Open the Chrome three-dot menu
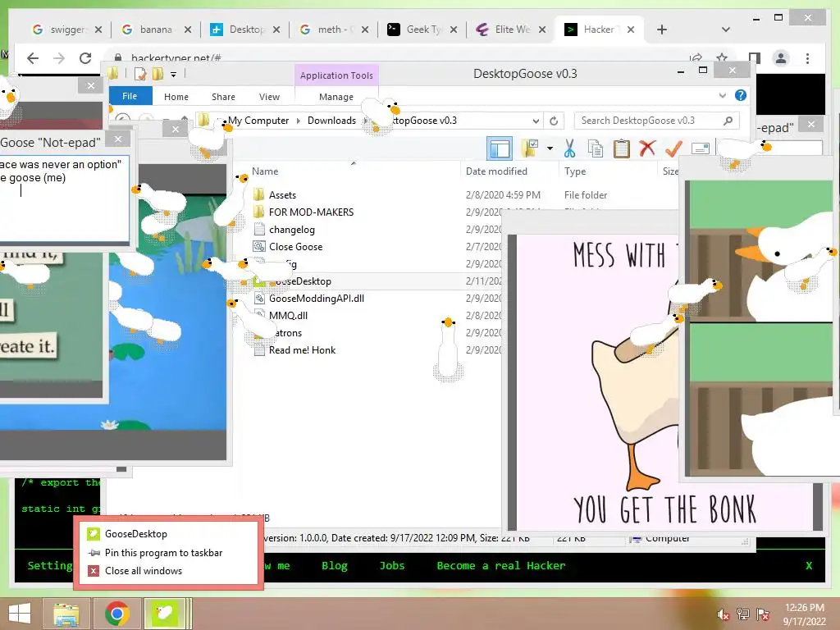The height and width of the screenshot is (630, 840). pos(807,58)
